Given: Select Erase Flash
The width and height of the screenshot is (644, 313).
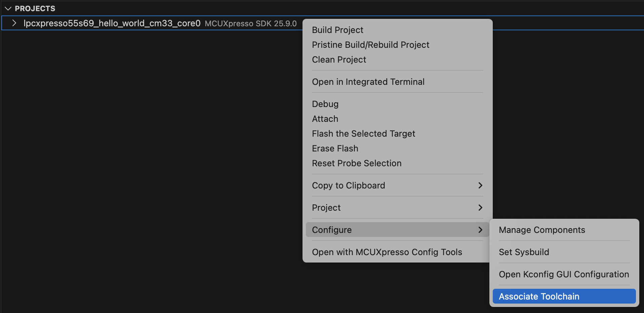Looking at the screenshot, I should point(335,148).
